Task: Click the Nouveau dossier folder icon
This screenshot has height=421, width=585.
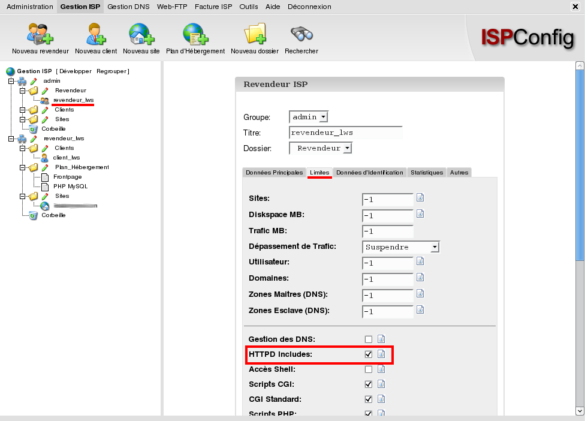Action: coord(255,34)
